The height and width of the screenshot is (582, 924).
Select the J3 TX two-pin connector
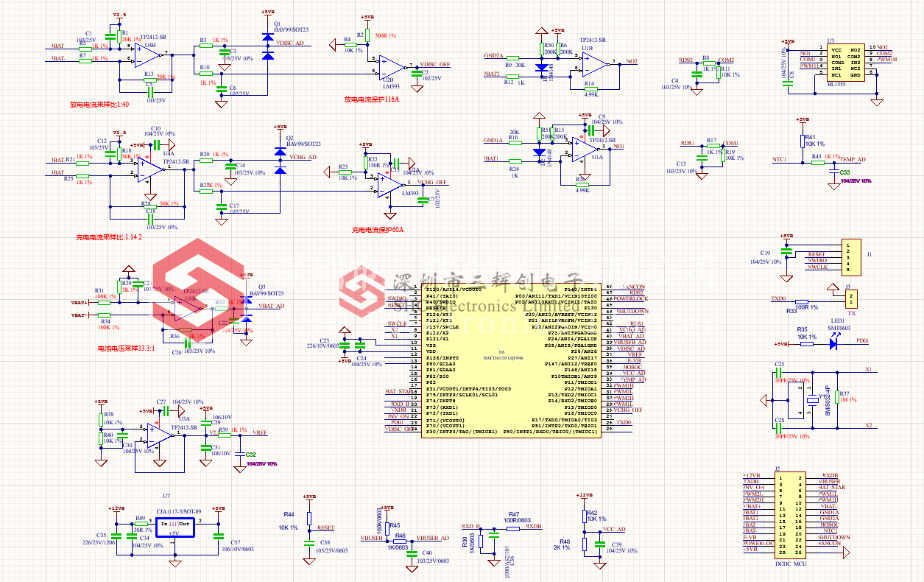click(850, 298)
